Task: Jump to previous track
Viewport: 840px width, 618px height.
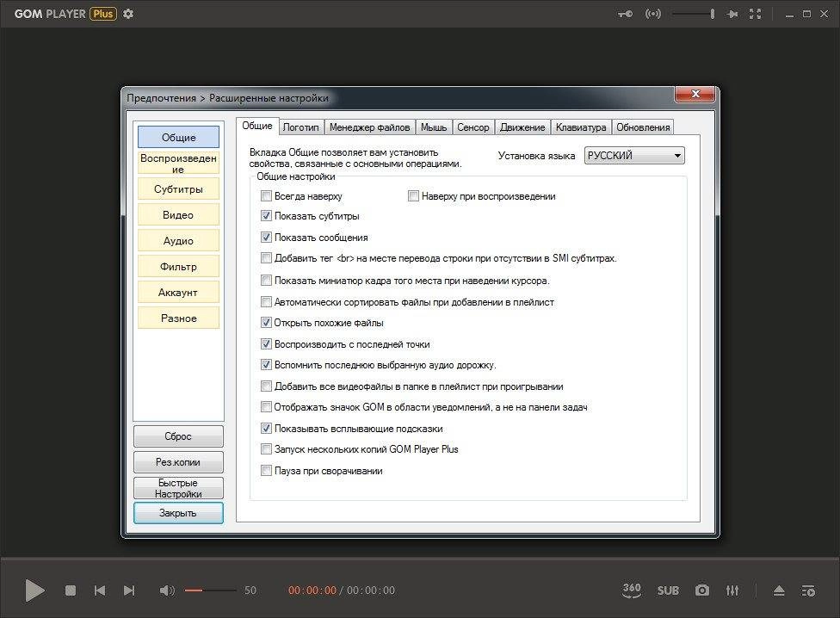Action: 100,590
